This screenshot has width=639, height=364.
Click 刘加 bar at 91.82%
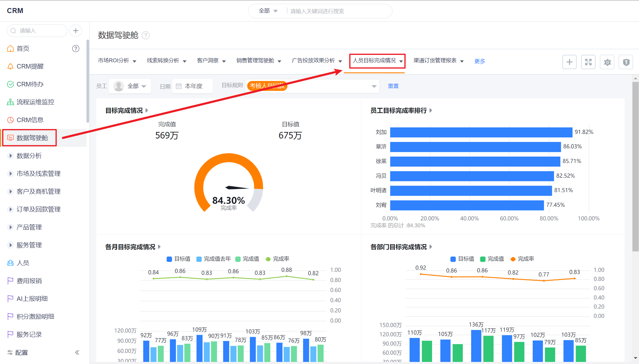point(481,132)
